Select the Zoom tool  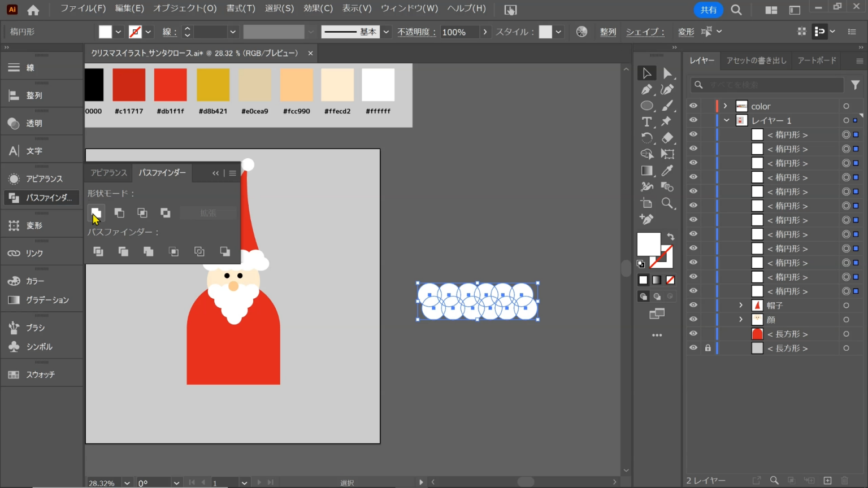click(667, 203)
